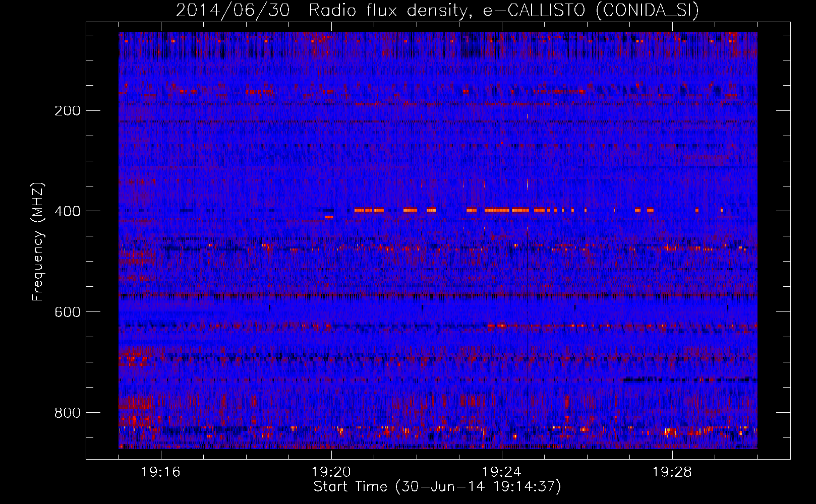Click the 19:20 time tick label

[331, 472]
